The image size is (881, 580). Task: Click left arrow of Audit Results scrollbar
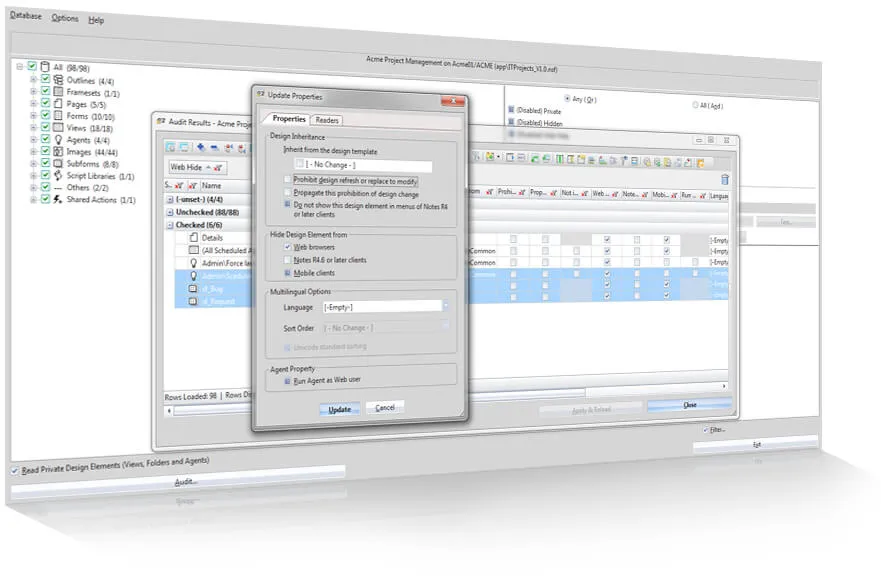[169, 411]
